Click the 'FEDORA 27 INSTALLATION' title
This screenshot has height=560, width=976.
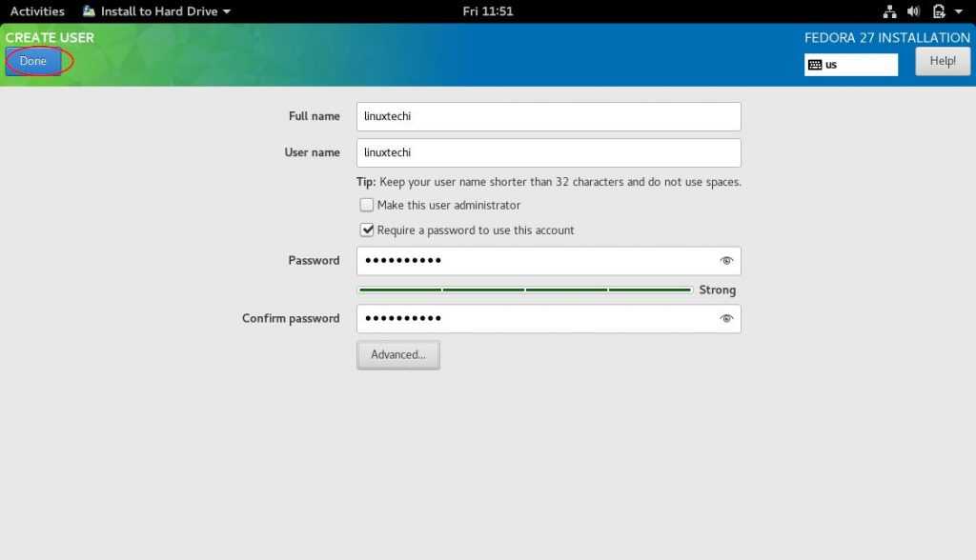(887, 37)
